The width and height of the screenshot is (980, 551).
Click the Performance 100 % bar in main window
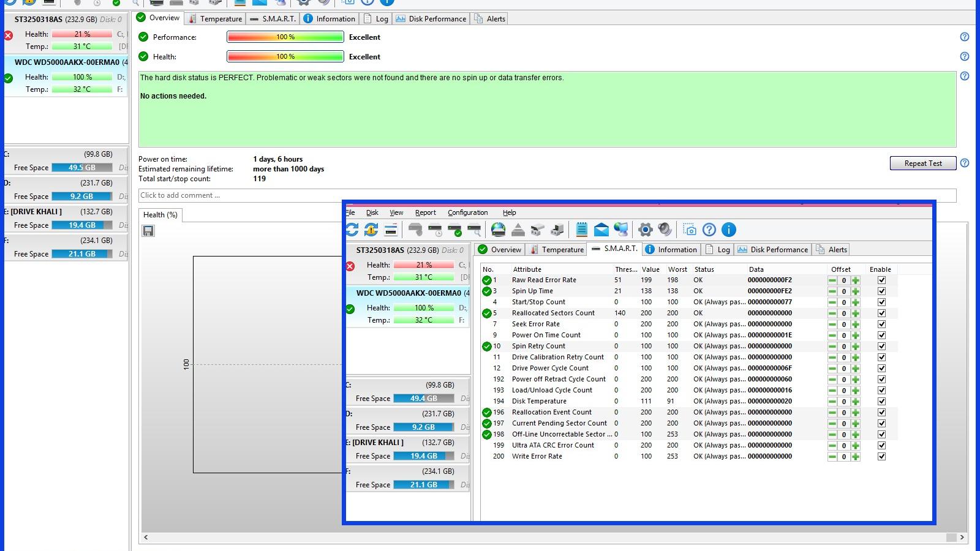click(285, 37)
